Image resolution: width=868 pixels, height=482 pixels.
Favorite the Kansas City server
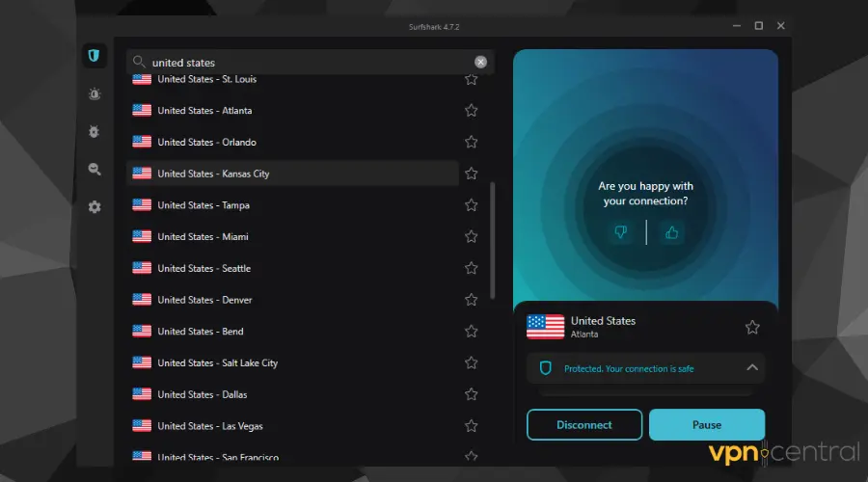(471, 174)
